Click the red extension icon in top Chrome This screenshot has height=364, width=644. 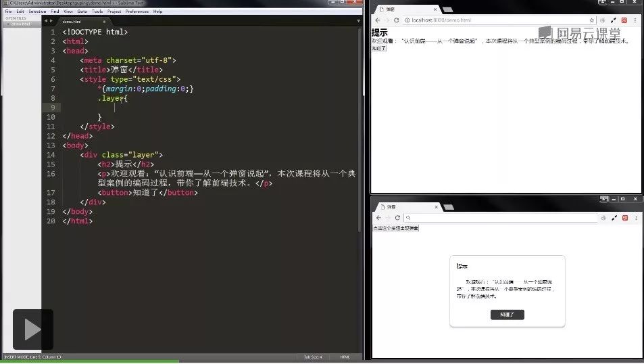(x=624, y=20)
